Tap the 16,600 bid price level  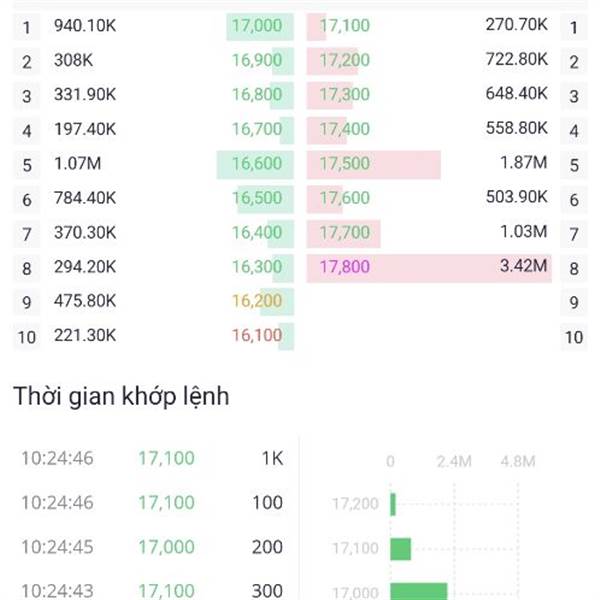tap(257, 164)
